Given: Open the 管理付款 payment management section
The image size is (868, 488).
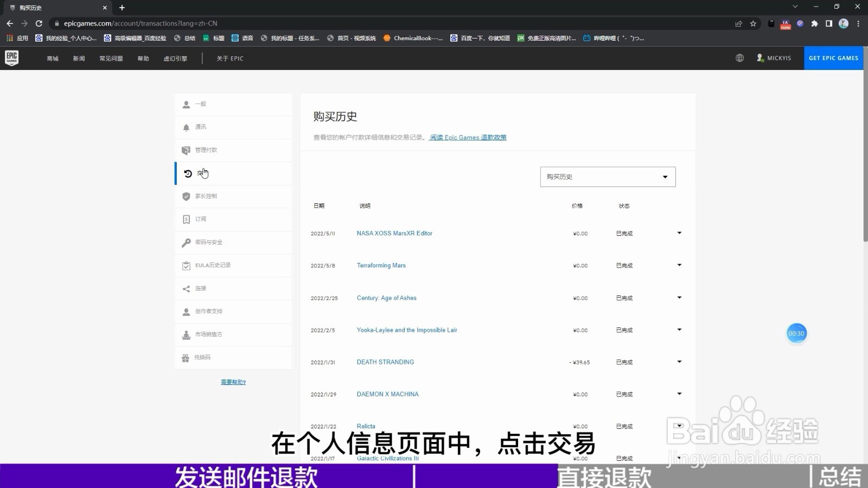Looking at the screenshot, I should pos(233,150).
